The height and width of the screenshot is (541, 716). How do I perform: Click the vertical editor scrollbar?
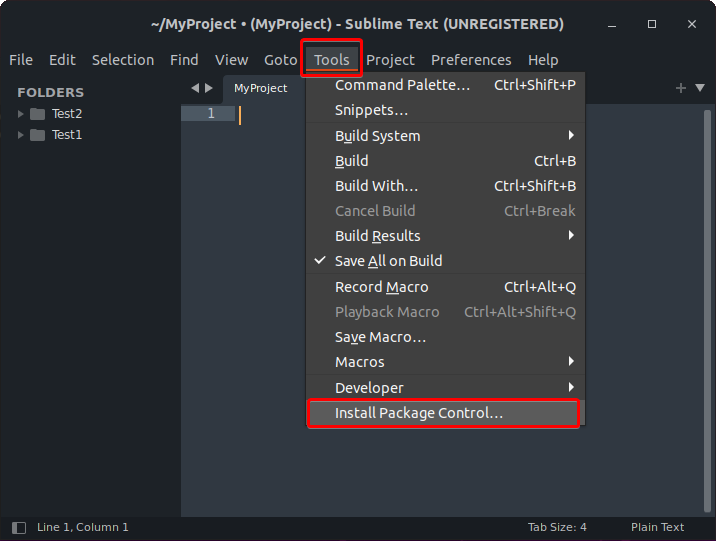point(707,311)
